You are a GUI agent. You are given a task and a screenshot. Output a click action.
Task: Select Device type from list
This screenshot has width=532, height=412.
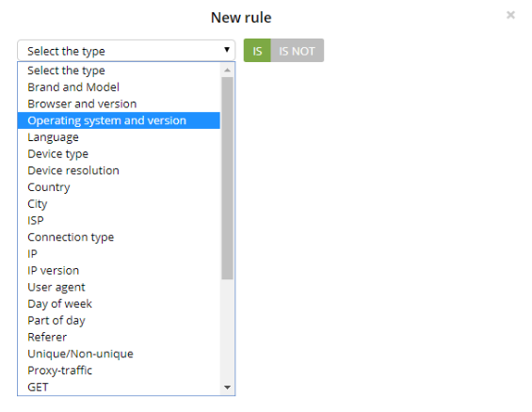[119, 153]
